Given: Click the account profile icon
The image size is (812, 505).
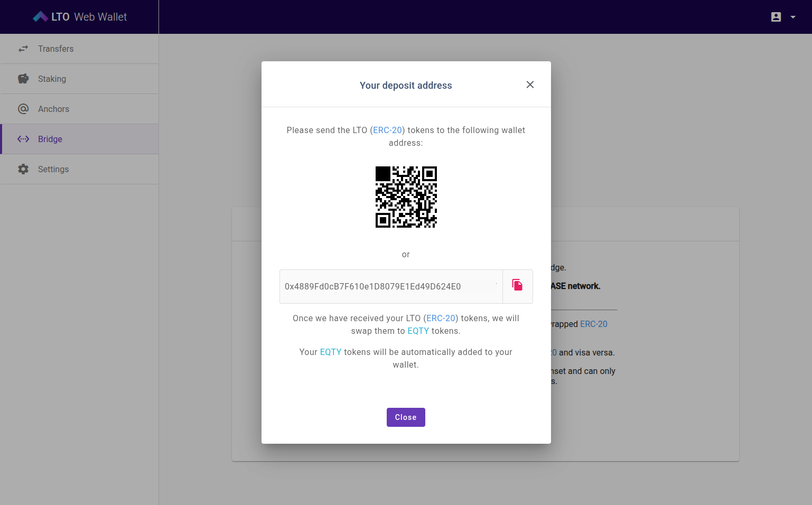Looking at the screenshot, I should click(x=776, y=17).
